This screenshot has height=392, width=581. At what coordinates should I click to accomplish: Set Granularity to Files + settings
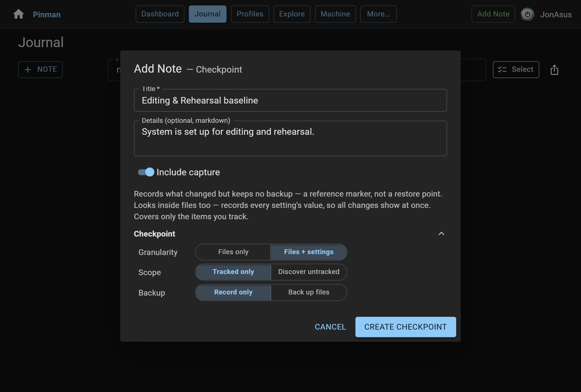tap(309, 252)
